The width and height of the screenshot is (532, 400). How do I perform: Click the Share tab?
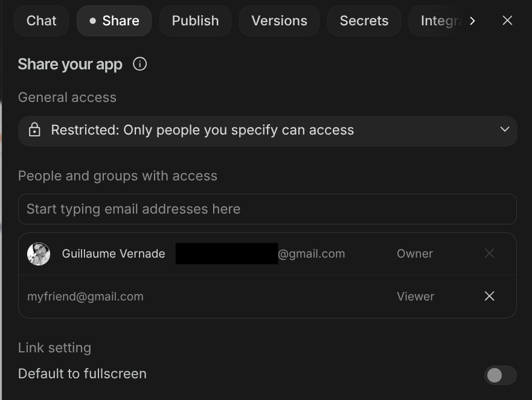tap(114, 21)
